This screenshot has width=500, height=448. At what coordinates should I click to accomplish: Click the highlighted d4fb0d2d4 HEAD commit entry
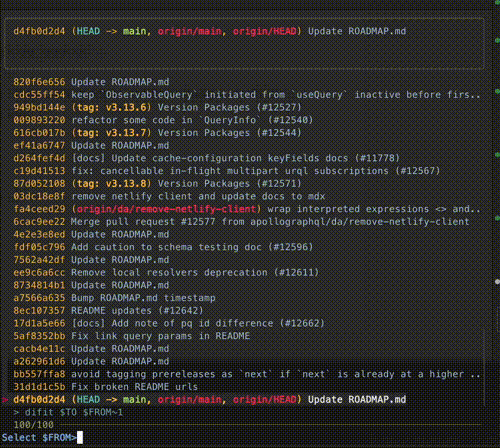[x=210, y=399]
